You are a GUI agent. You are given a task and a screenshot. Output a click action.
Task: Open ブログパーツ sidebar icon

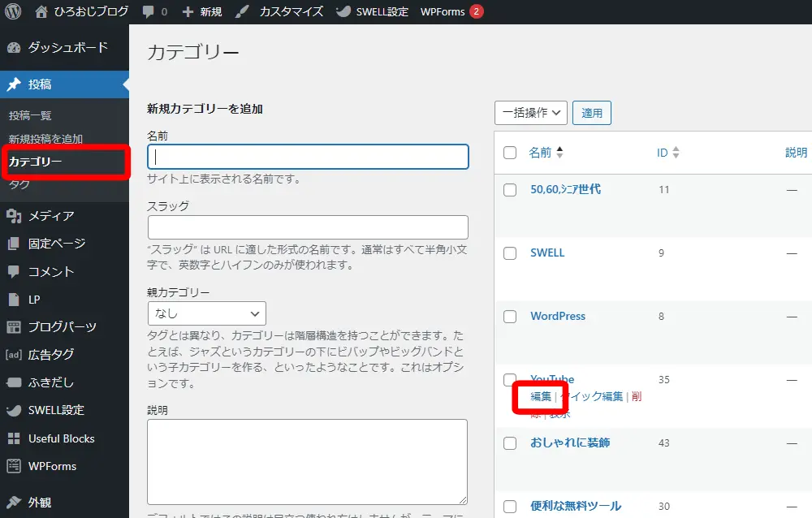14,327
